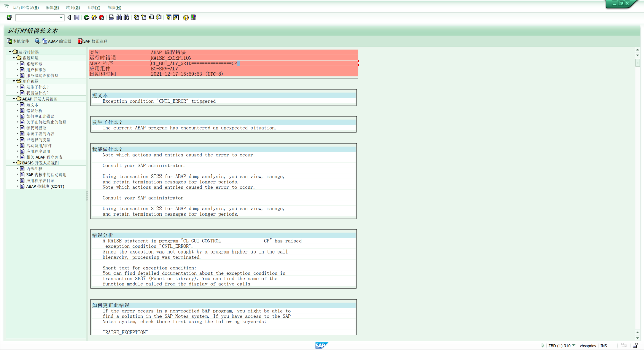644x350 pixels.
Task: Open the 系统(Y) menu
Action: coord(94,8)
